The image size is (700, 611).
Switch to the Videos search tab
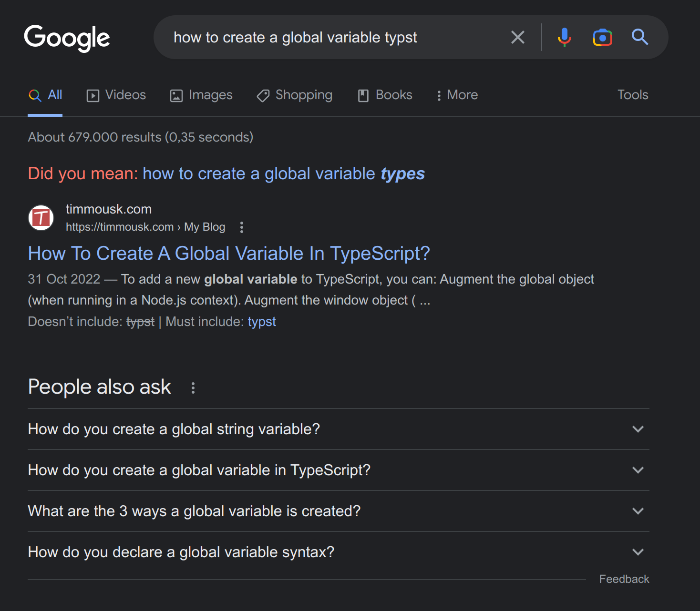[x=115, y=95]
